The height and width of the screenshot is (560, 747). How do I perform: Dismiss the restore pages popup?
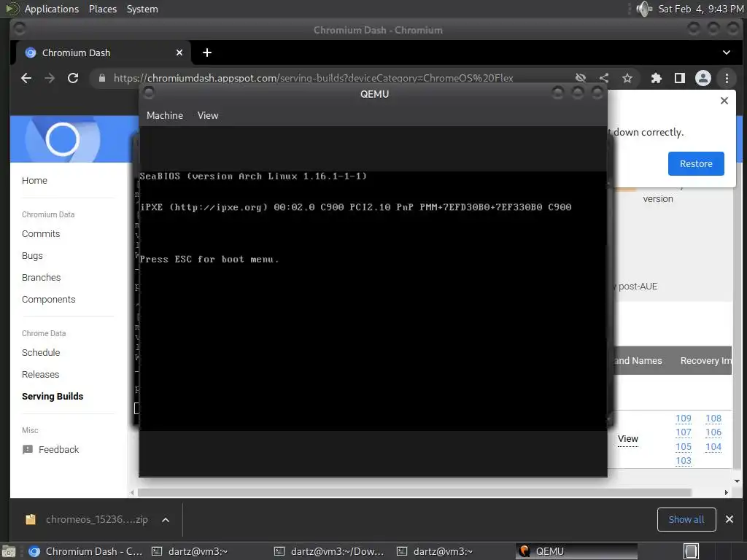724,101
